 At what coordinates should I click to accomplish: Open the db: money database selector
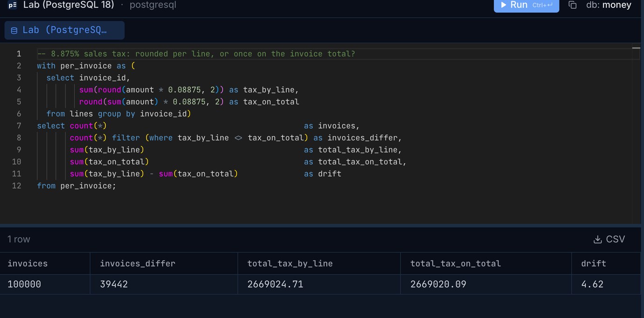pos(609,5)
